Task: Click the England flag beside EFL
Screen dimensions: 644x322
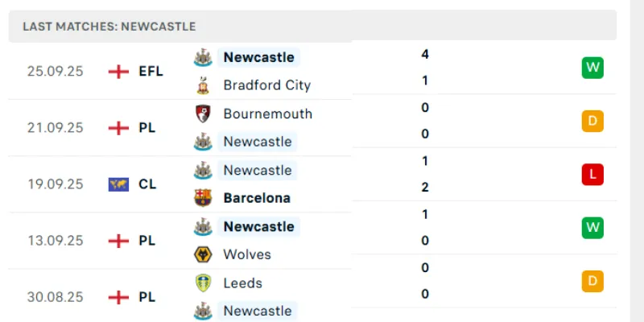Action: pyautogui.click(x=118, y=72)
